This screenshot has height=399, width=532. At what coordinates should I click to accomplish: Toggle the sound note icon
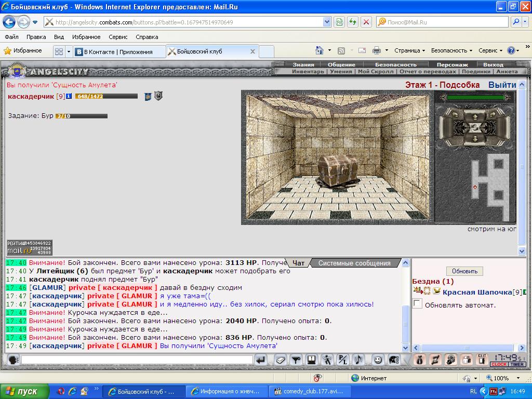click(x=358, y=360)
